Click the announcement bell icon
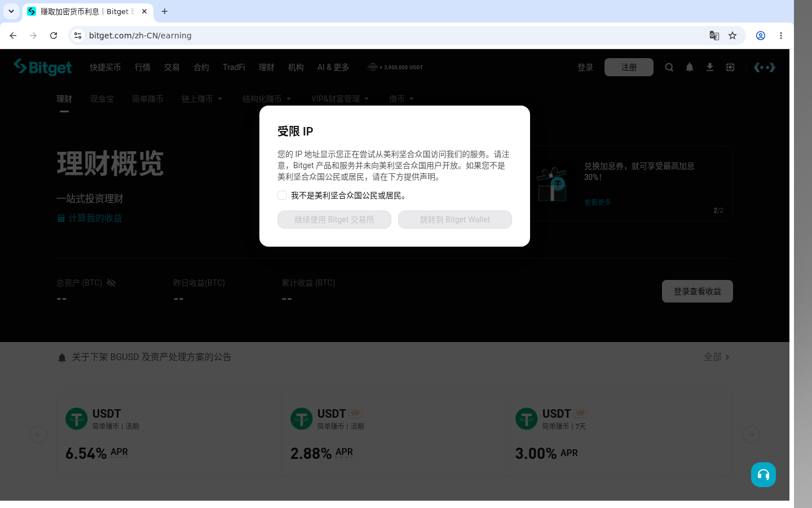Viewport: 812px width, 508px height. coord(62,358)
